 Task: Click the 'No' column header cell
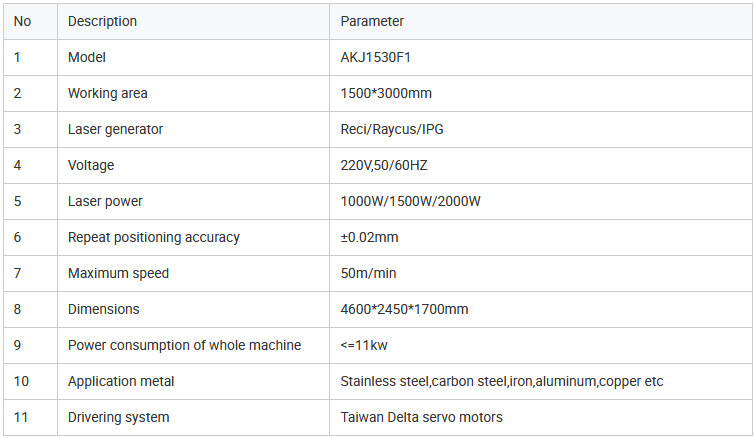point(22,21)
